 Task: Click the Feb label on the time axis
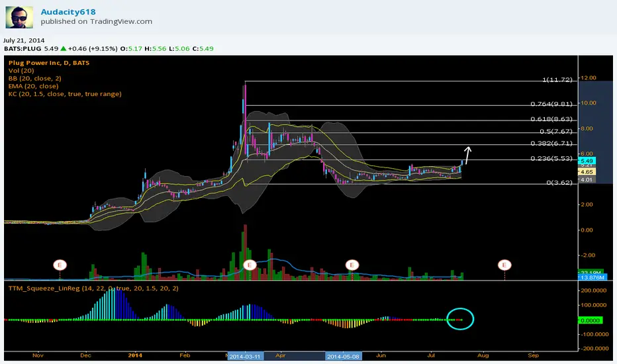coord(185,355)
